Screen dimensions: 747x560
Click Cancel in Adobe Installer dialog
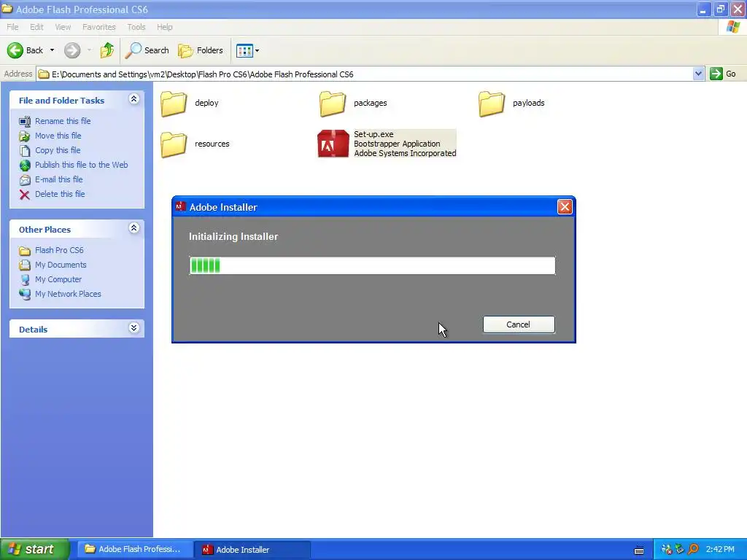[x=519, y=324]
